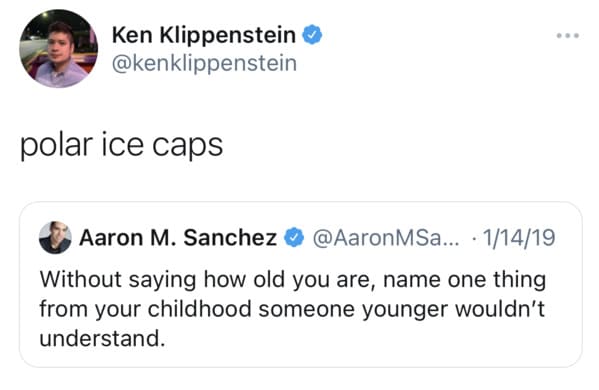
Task: Click the word "wouldn't" in the quoted tweet
Action: [x=500, y=309]
